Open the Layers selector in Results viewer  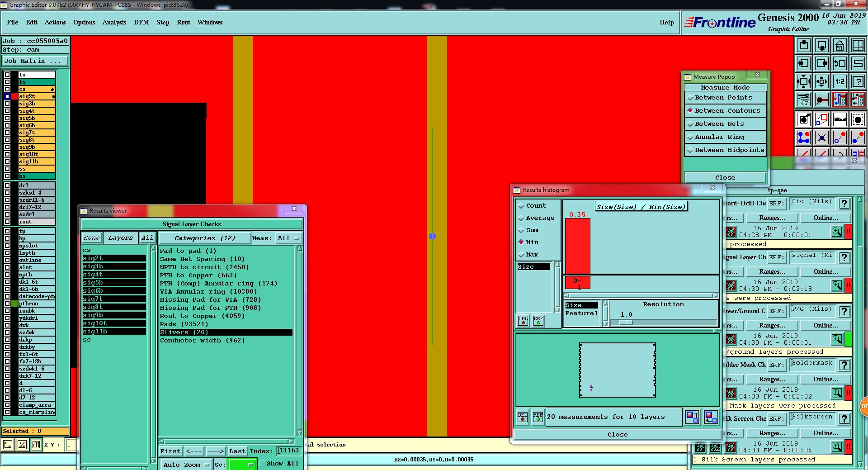point(121,238)
